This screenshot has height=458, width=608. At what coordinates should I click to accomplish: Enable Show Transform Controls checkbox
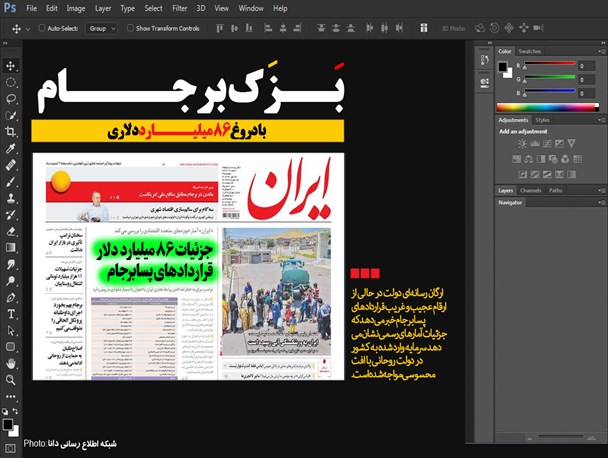[130, 28]
